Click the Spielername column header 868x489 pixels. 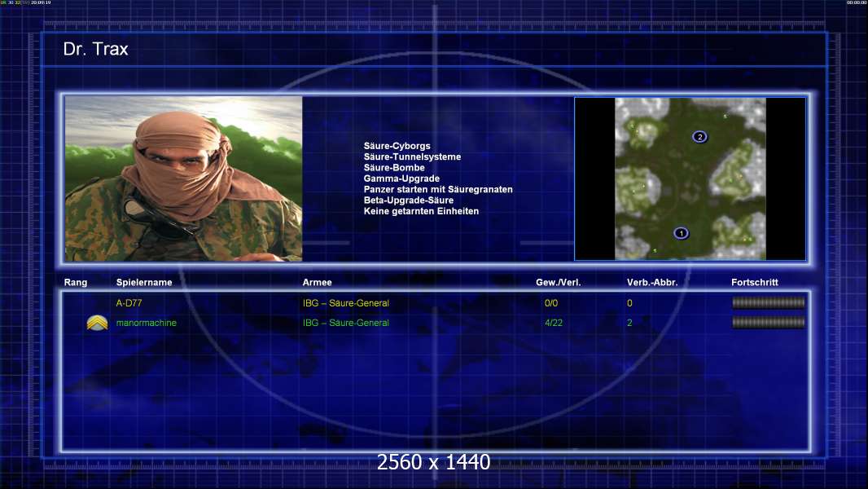tap(144, 283)
